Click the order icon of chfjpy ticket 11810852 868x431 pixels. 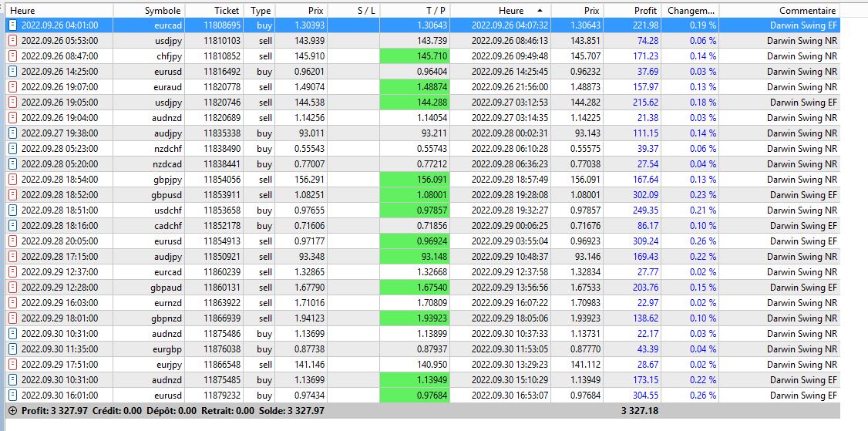pyautogui.click(x=13, y=56)
